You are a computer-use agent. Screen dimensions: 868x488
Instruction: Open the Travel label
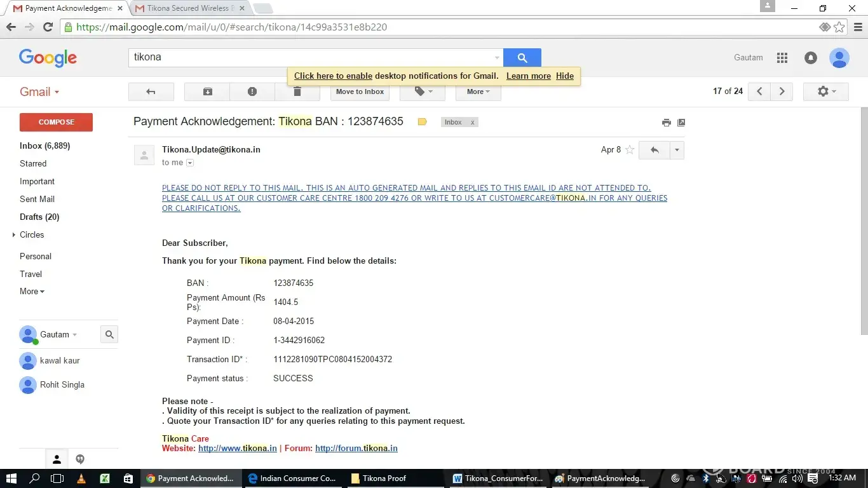click(31, 274)
